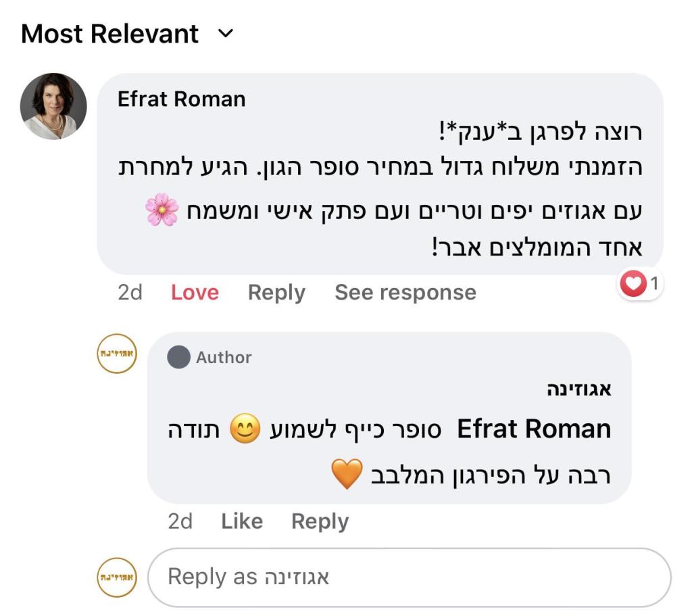Click the אגוזינה avatar next to reply box
The height and width of the screenshot is (616, 692).
[116, 578]
